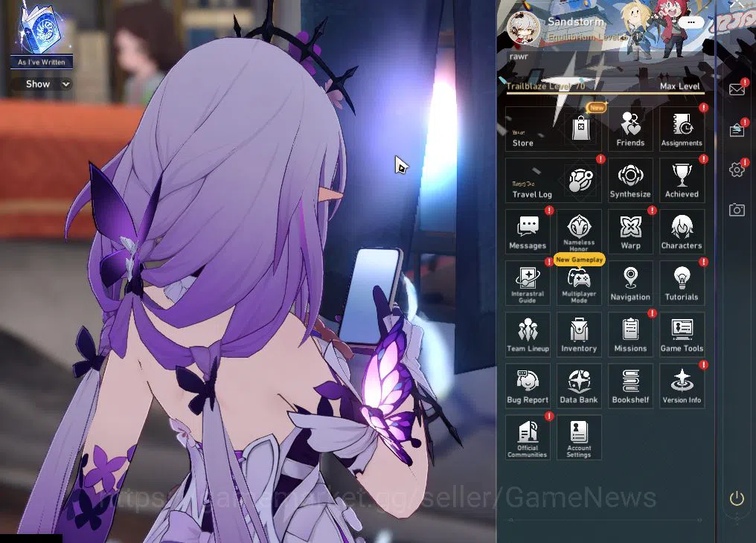Open the Friends menu
The image size is (756, 543).
[x=630, y=129]
